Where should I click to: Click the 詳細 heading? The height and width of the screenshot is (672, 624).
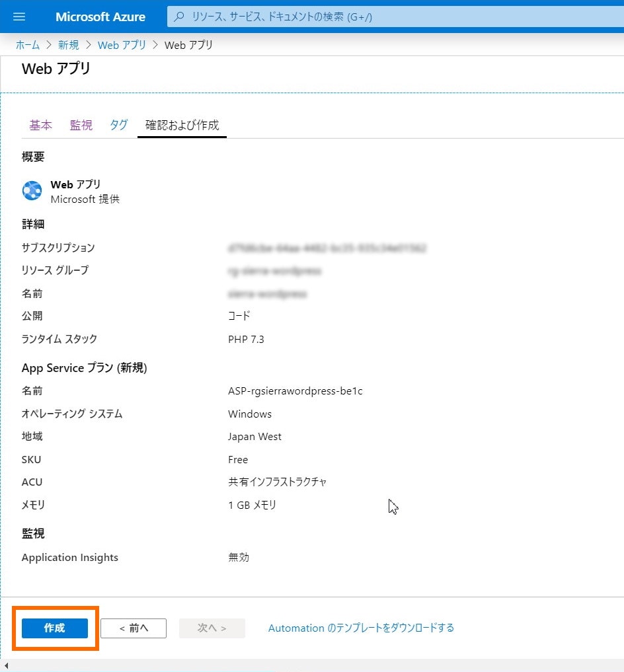point(33,224)
